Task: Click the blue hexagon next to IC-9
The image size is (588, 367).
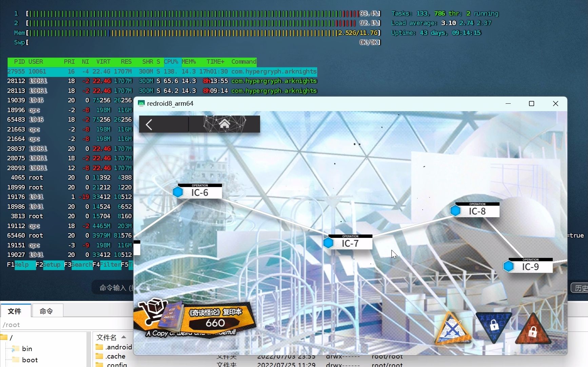Action: click(x=508, y=266)
